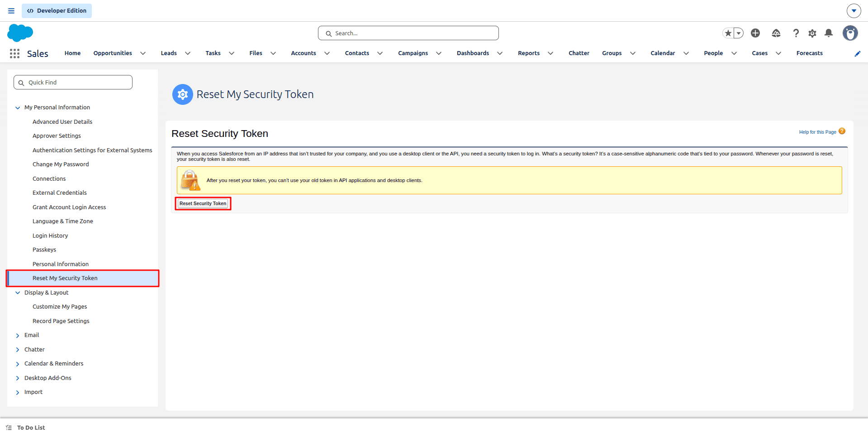Collapse the Display & Layout section
Viewport: 868px width, 436px height.
pyautogui.click(x=18, y=293)
